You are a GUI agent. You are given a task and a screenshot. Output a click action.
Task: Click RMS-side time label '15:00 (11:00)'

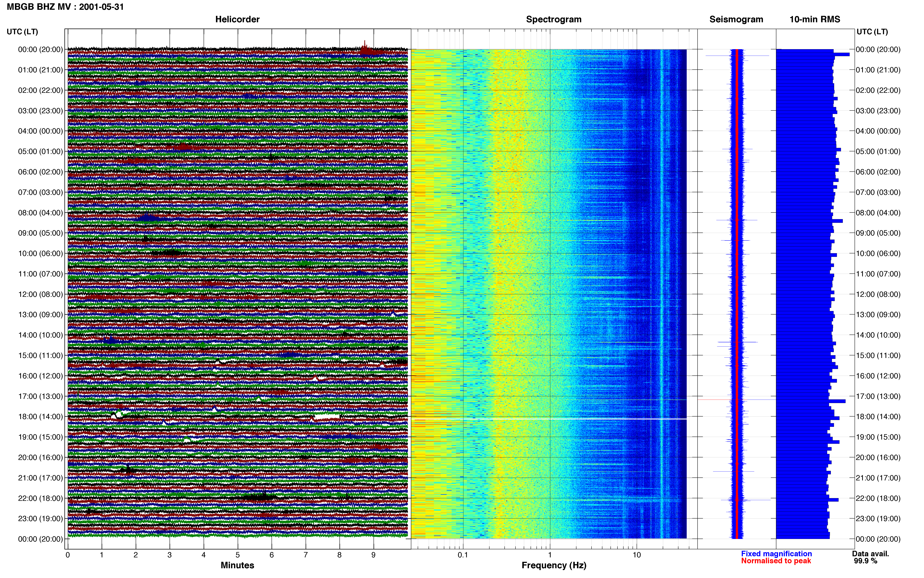click(x=878, y=356)
